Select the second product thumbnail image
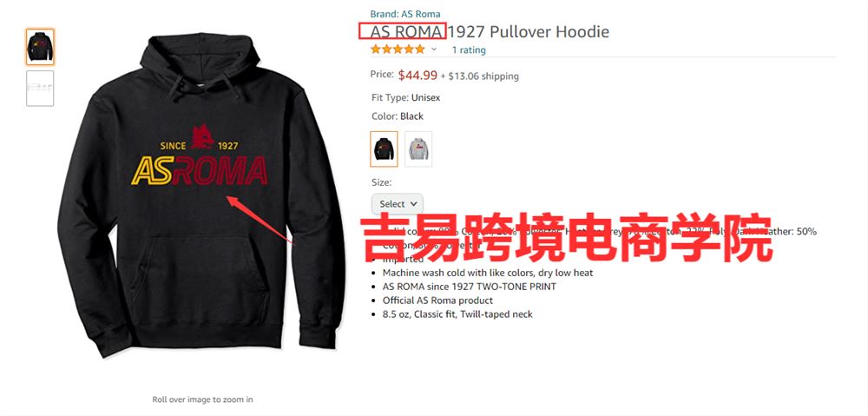Viewport: 868px width, 416px height. point(40,88)
